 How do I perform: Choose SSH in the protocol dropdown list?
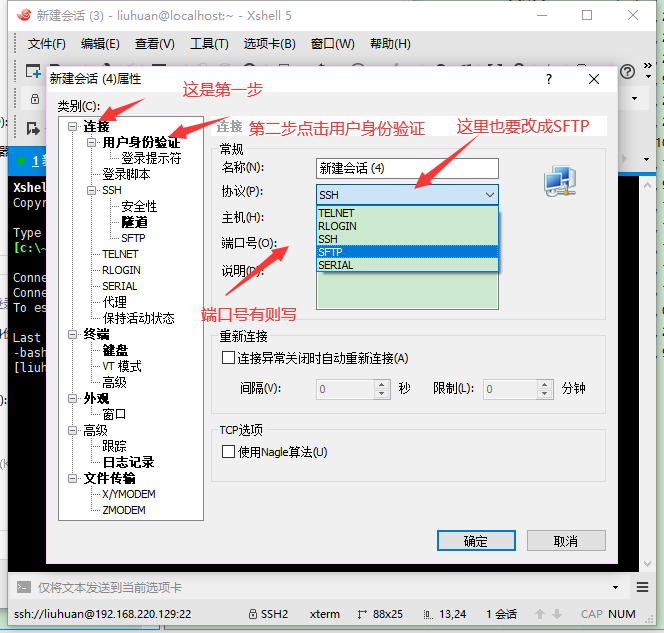407,239
